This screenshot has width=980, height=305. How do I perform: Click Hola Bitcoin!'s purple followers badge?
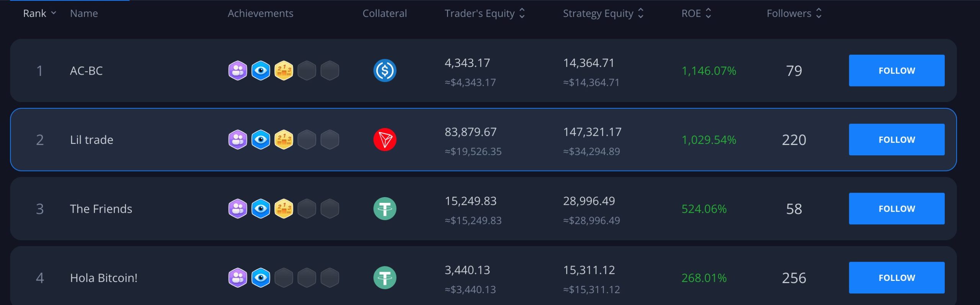pyautogui.click(x=238, y=278)
